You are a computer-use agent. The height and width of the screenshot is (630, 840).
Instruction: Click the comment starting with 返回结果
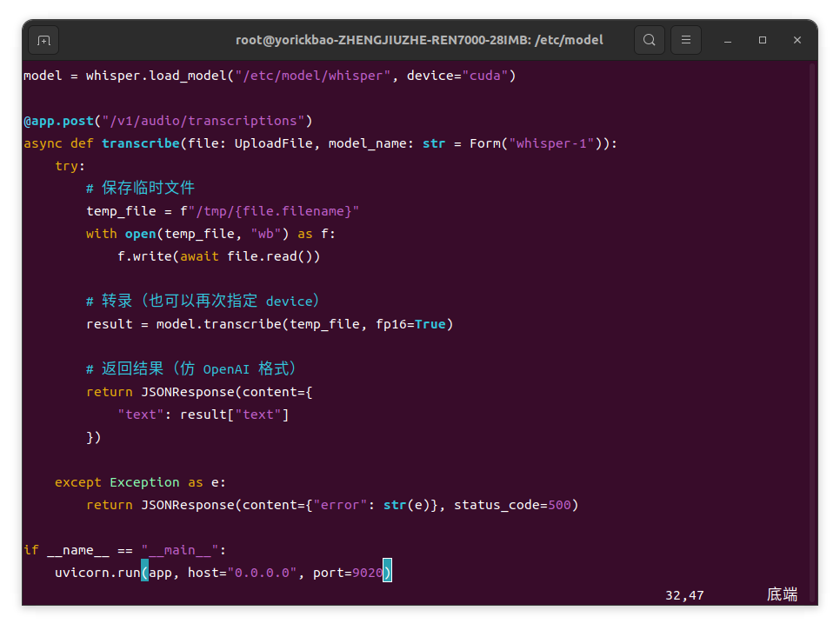click(x=191, y=368)
